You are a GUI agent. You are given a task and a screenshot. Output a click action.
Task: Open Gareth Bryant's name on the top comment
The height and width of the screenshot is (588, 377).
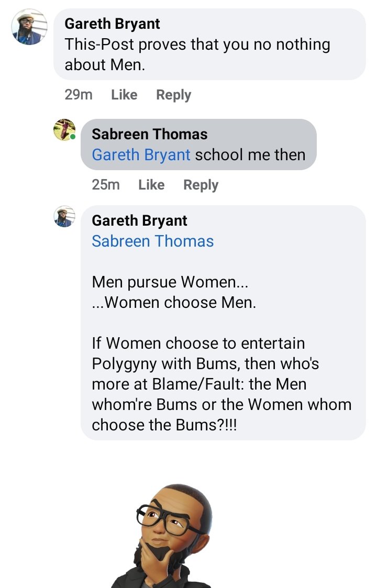click(x=112, y=24)
